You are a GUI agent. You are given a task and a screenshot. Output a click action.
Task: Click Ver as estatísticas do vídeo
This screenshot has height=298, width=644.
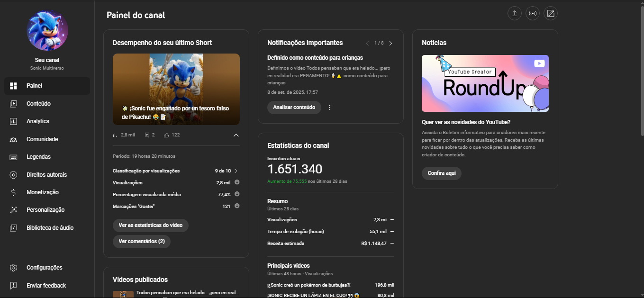tap(150, 226)
